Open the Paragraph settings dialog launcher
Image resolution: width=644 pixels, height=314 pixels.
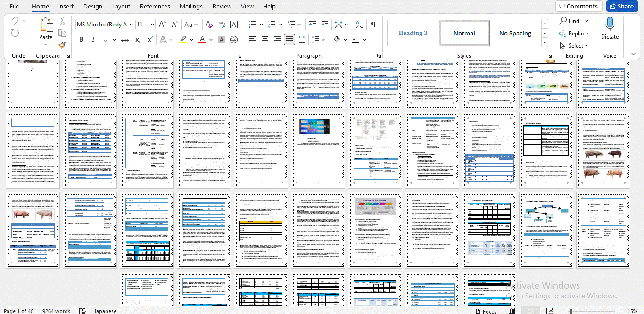tap(379, 56)
